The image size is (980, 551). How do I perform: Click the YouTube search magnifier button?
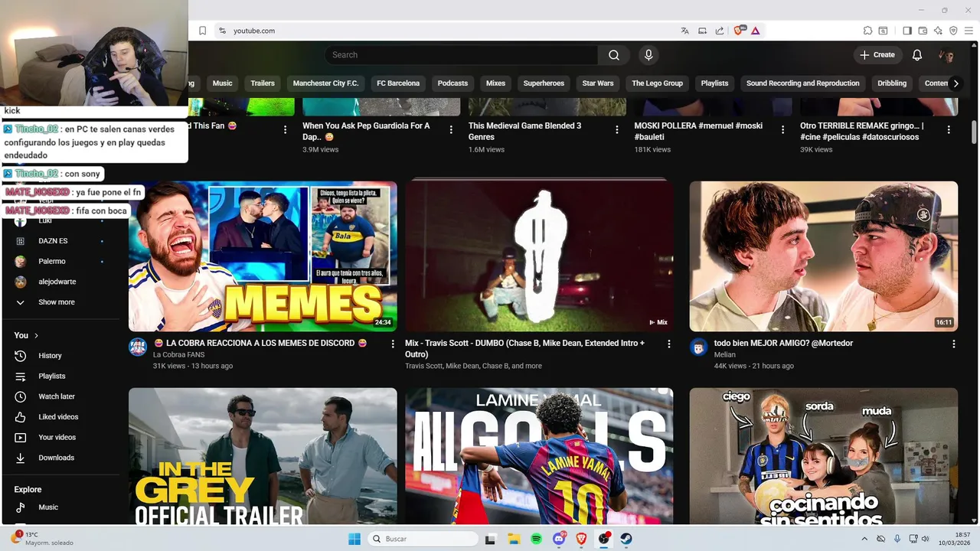coord(614,55)
